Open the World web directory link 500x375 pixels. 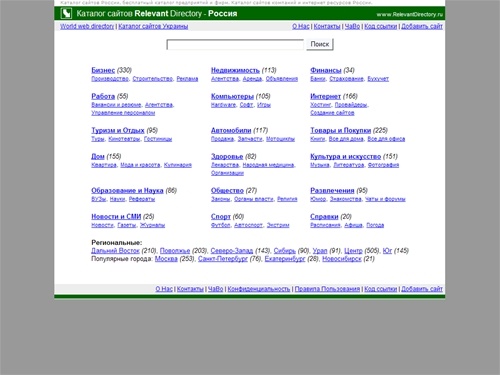87,26
